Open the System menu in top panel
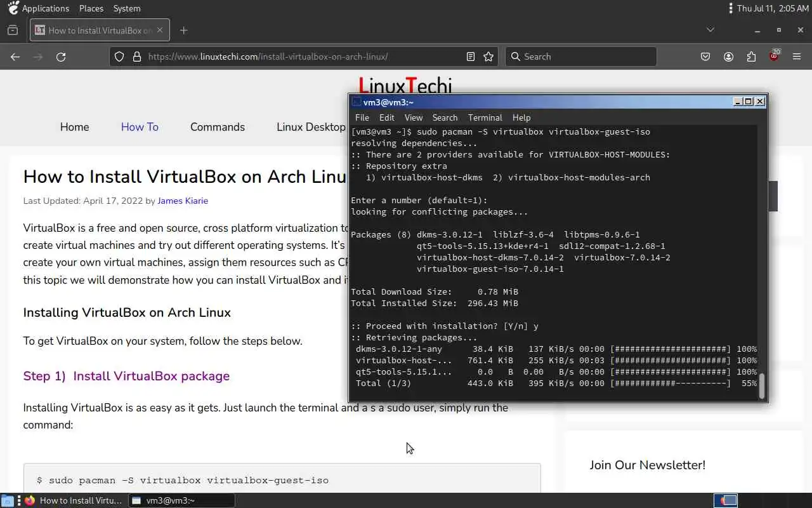This screenshot has height=508, width=812. [127, 8]
